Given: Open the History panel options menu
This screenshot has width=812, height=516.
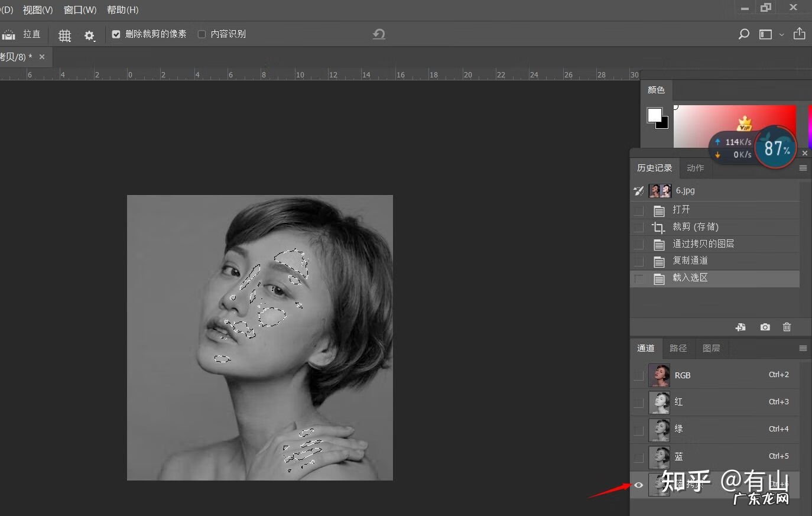Looking at the screenshot, I should tap(803, 168).
